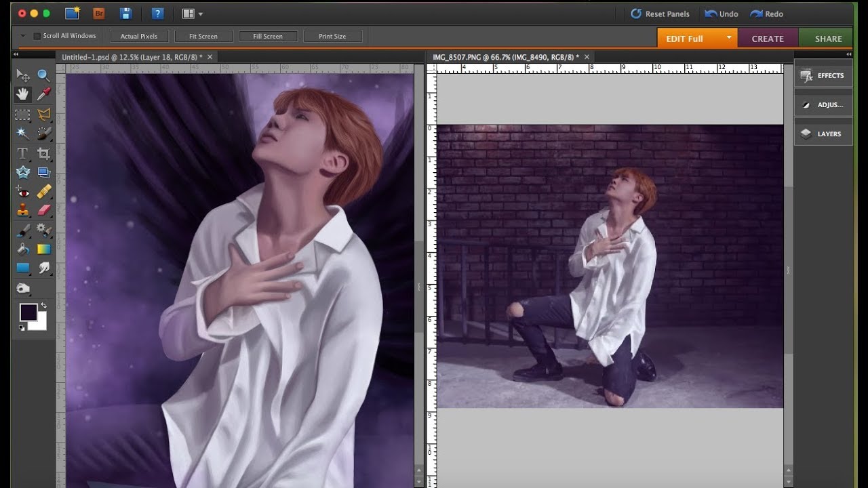Screen dimensions: 868x488
Task: Select the Red Eye Removal tool
Action: (x=22, y=192)
